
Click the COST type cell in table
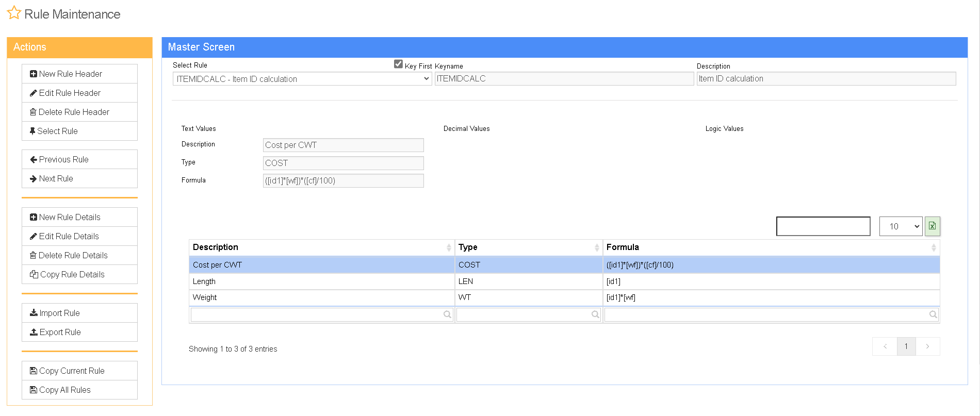point(529,265)
